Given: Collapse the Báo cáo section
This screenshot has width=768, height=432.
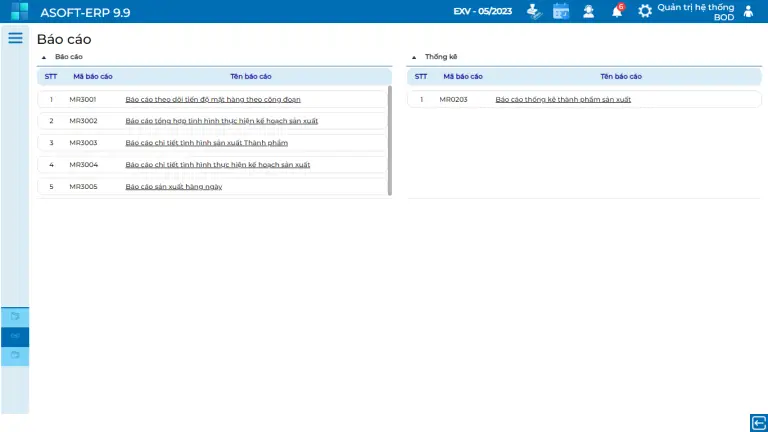Looking at the screenshot, I should (x=44, y=57).
